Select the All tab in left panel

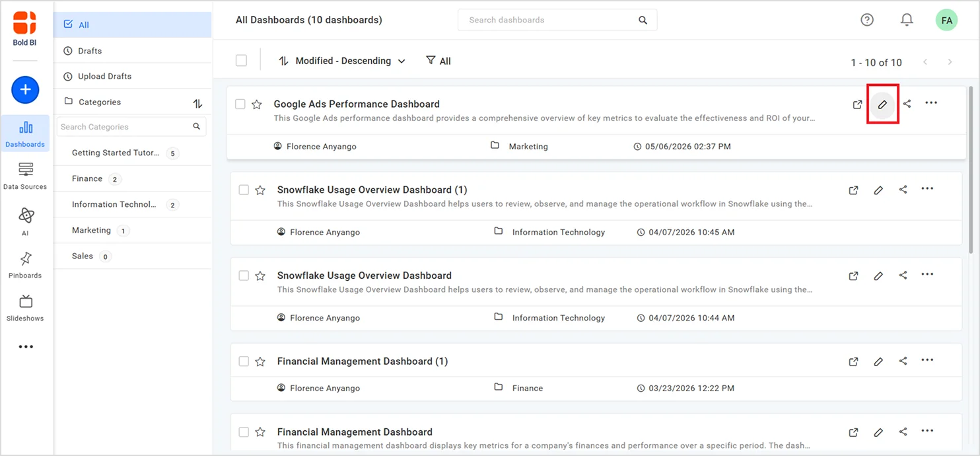coord(133,24)
